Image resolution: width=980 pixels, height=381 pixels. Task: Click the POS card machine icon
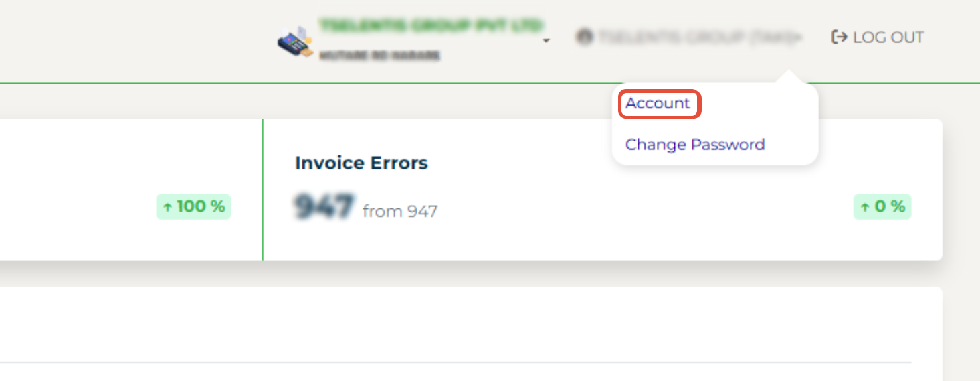(296, 42)
